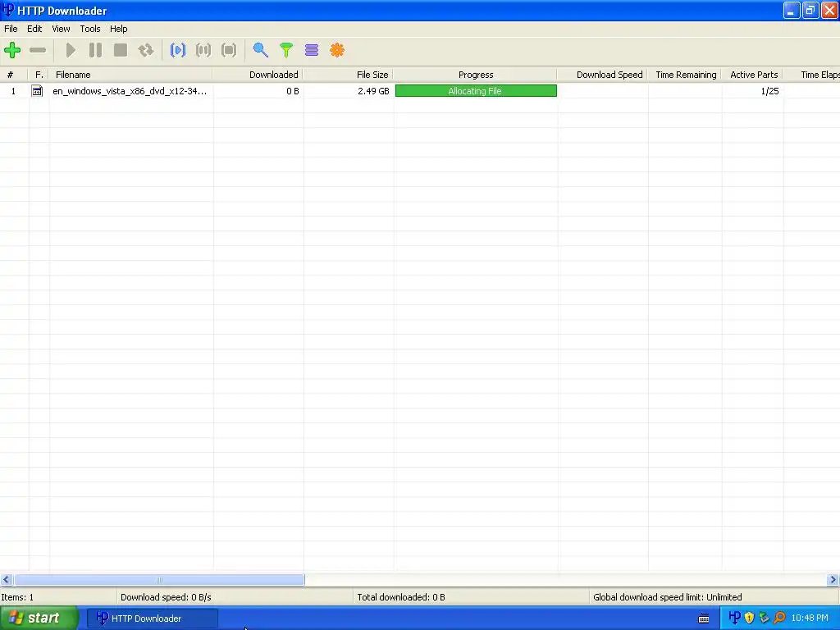Image resolution: width=840 pixels, height=630 pixels.
Task: Click the Allocating File progress bar
Action: click(476, 91)
